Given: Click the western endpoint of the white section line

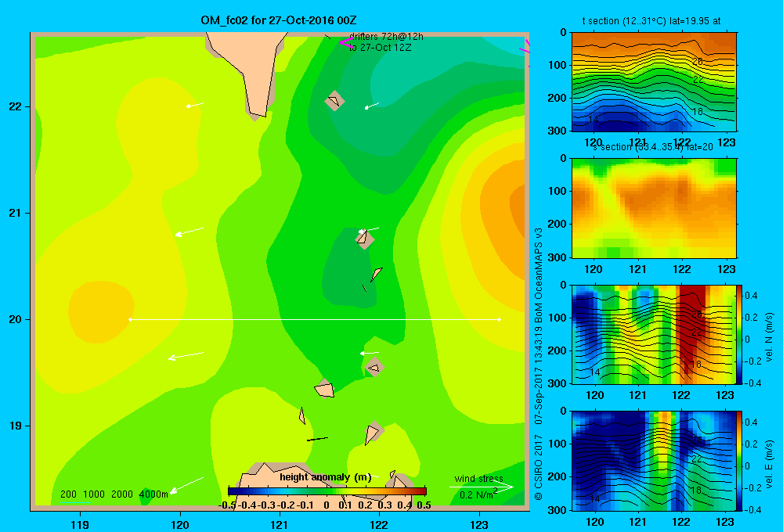Looking at the screenshot, I should pyautogui.click(x=130, y=319).
